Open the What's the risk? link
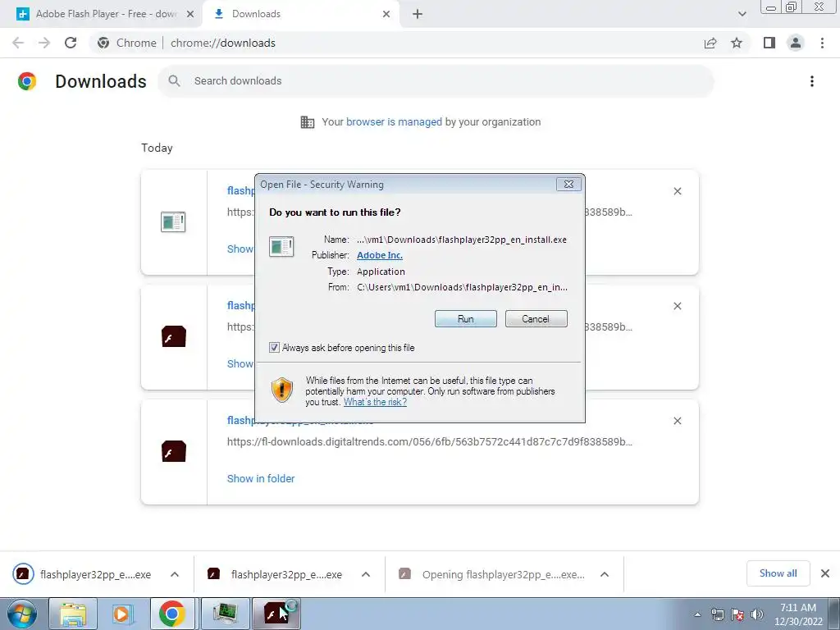This screenshot has width=840, height=630. tap(375, 402)
